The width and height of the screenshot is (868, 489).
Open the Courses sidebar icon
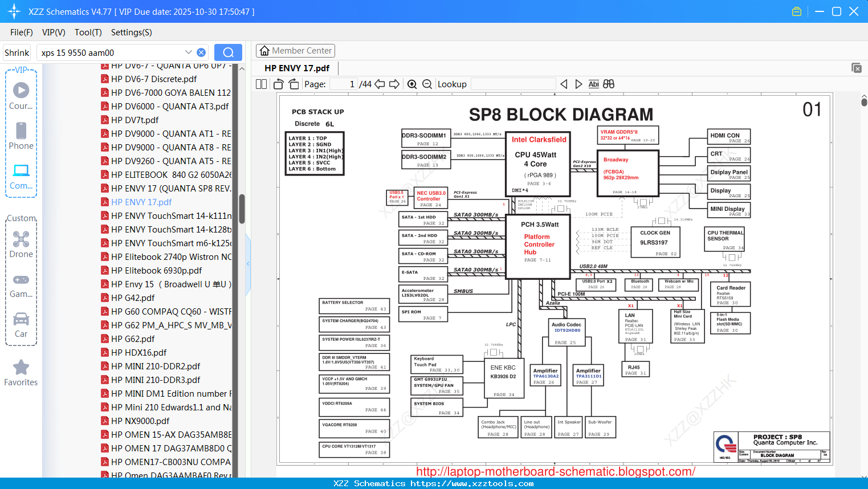coord(21,96)
